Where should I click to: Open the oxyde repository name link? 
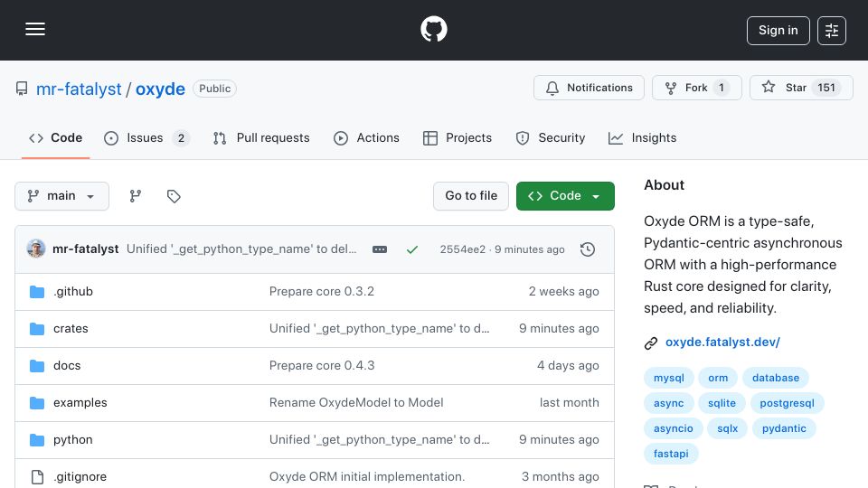[x=160, y=89]
